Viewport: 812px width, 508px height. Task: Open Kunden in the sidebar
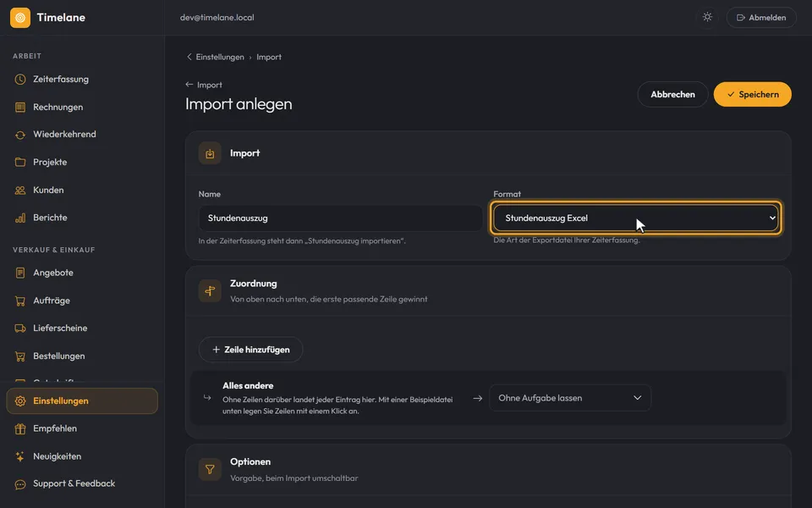(82, 190)
